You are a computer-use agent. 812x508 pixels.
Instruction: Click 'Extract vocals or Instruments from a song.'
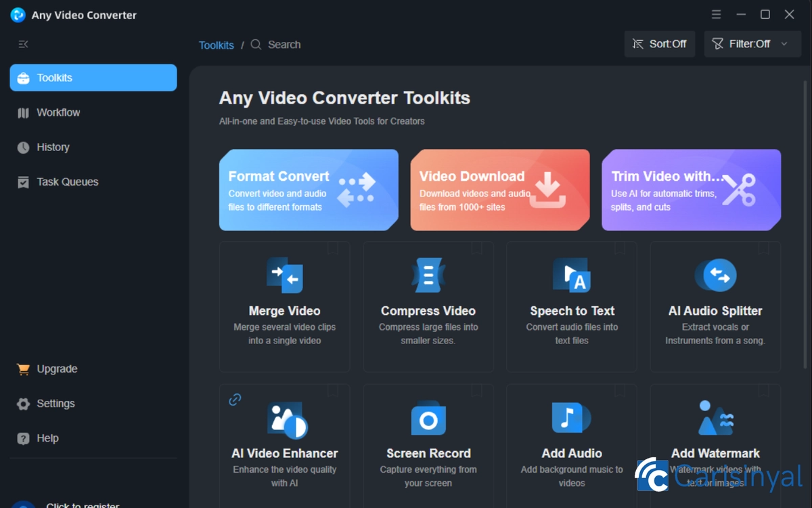(716, 334)
